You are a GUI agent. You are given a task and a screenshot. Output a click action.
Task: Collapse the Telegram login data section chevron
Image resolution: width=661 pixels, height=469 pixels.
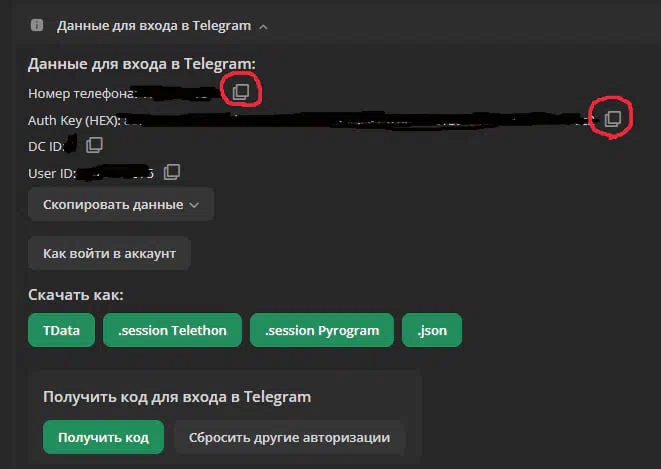coord(263,27)
